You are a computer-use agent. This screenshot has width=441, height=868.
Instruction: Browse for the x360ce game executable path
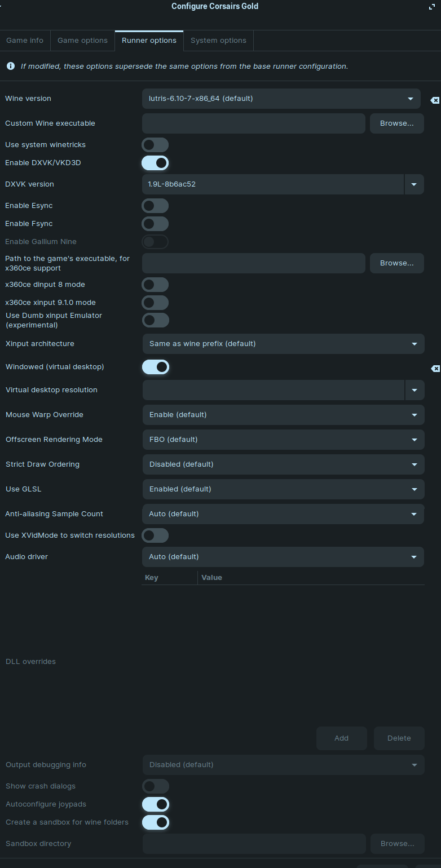[396, 263]
